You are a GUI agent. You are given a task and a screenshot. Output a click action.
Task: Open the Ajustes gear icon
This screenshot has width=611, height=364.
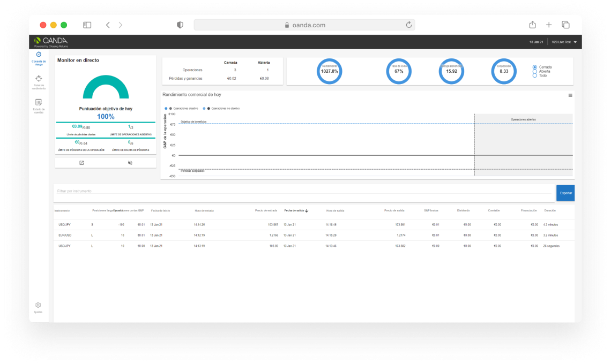pyautogui.click(x=38, y=305)
